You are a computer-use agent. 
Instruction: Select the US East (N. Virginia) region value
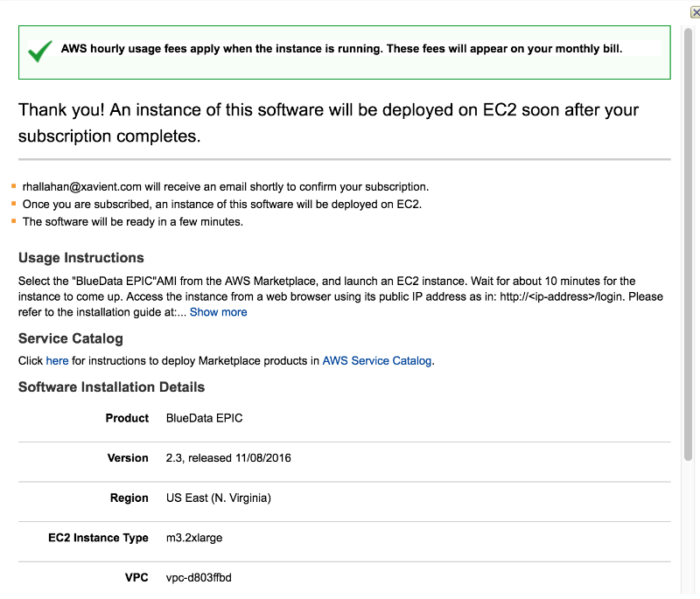pos(218,498)
